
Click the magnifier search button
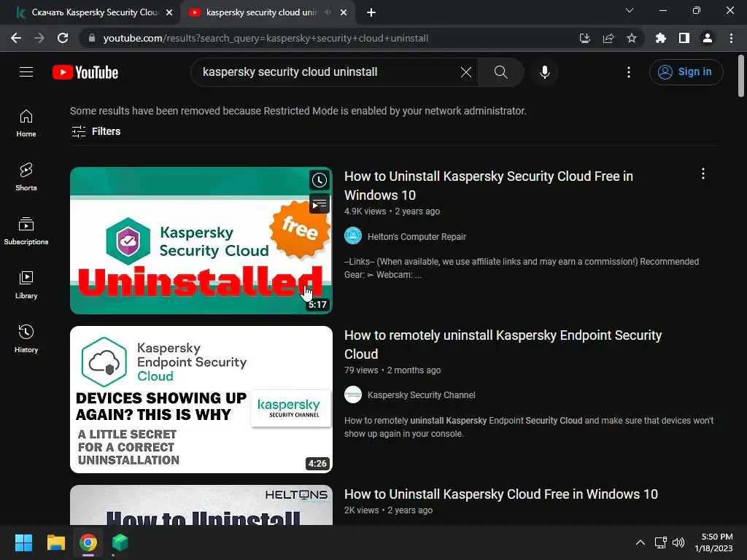pyautogui.click(x=500, y=72)
